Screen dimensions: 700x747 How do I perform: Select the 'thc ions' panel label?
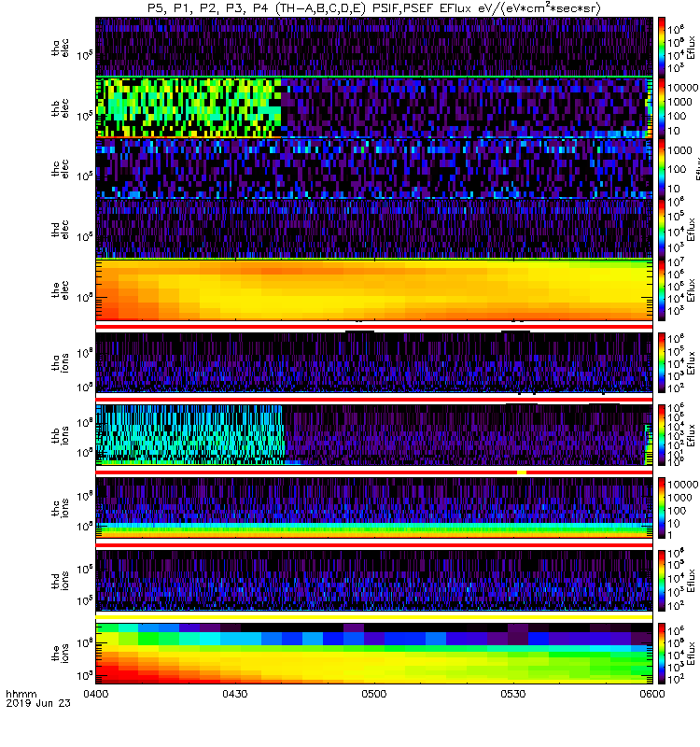[x=61, y=508]
